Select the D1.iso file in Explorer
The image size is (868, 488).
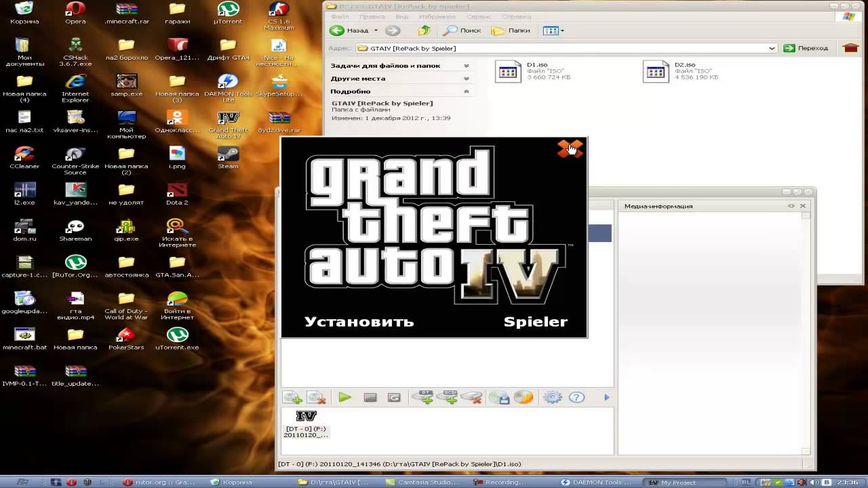point(533,71)
